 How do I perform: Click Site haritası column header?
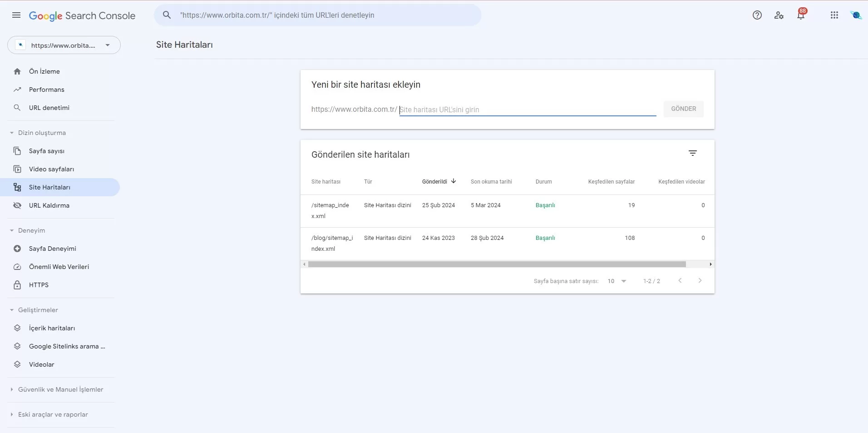pos(326,182)
